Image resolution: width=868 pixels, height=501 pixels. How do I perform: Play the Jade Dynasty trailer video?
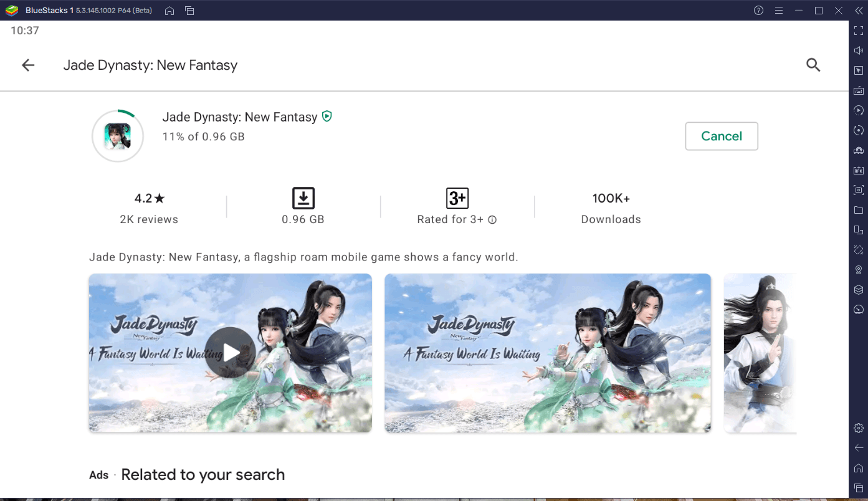coord(230,353)
